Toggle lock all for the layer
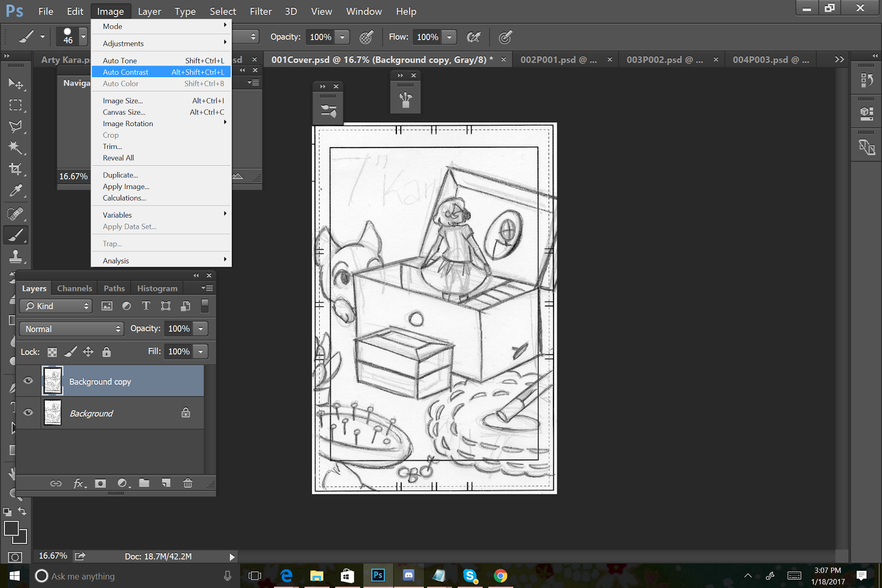The width and height of the screenshot is (882, 588). point(106,352)
